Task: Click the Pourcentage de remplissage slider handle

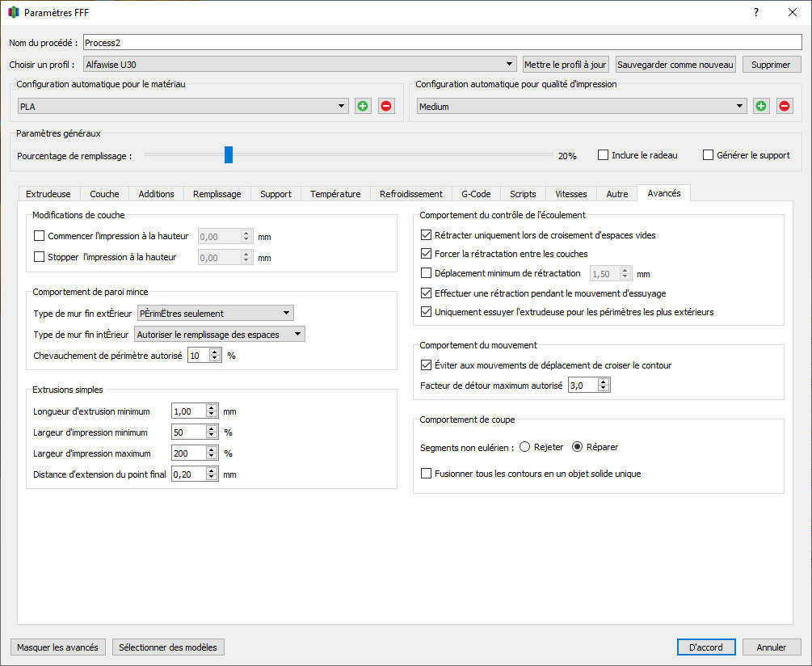Action: pos(229,155)
